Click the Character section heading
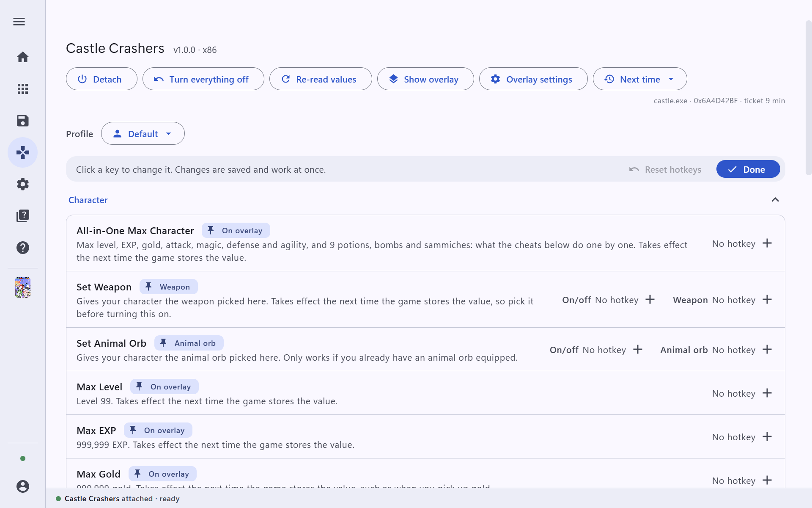Screen dimensions: 812x508 pyautogui.click(x=88, y=200)
